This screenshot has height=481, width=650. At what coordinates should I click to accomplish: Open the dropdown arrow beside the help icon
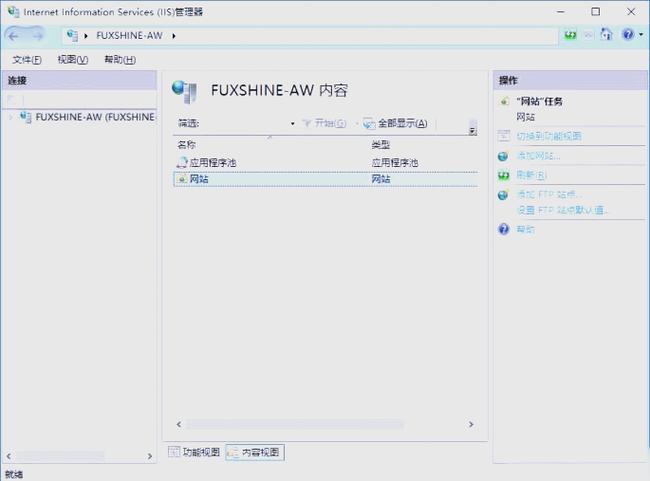pos(641,35)
